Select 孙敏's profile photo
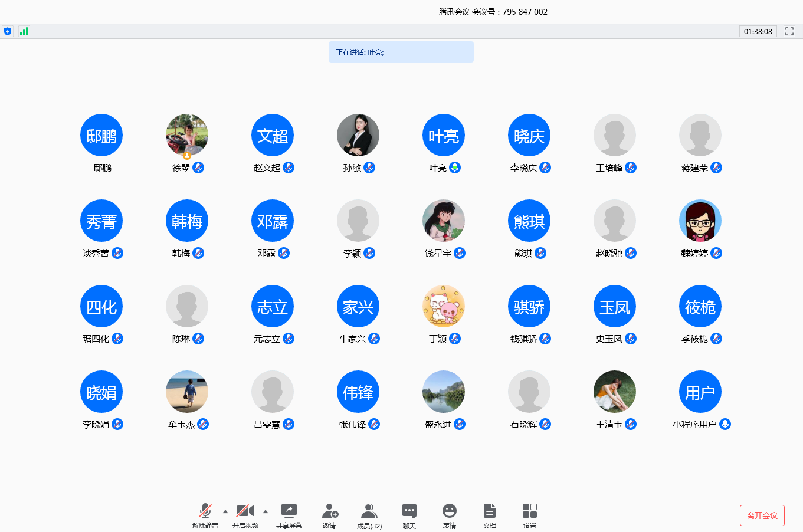Image resolution: width=803 pixels, height=532 pixels. click(358, 135)
